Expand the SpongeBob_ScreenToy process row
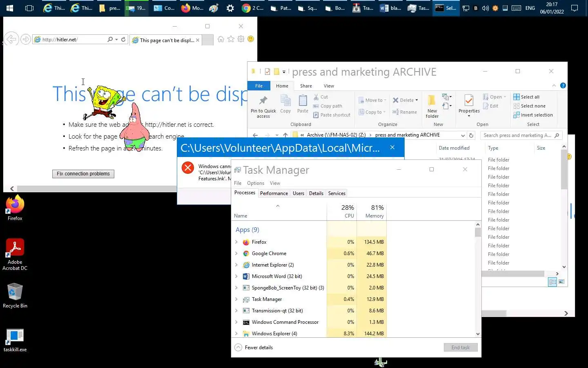 (236, 288)
